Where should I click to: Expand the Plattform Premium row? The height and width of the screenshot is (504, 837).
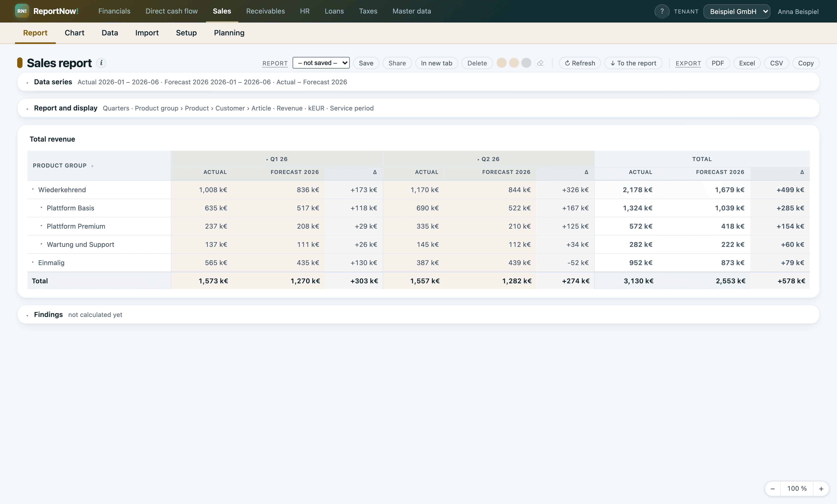pyautogui.click(x=41, y=226)
